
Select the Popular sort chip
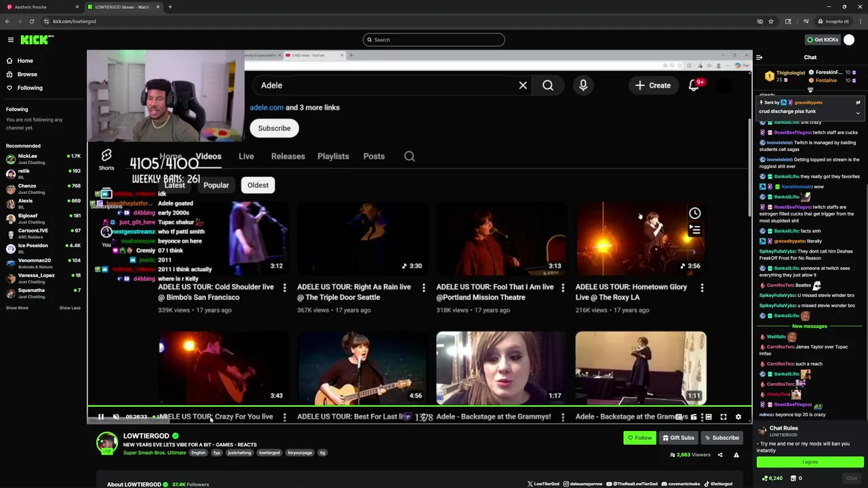click(216, 185)
